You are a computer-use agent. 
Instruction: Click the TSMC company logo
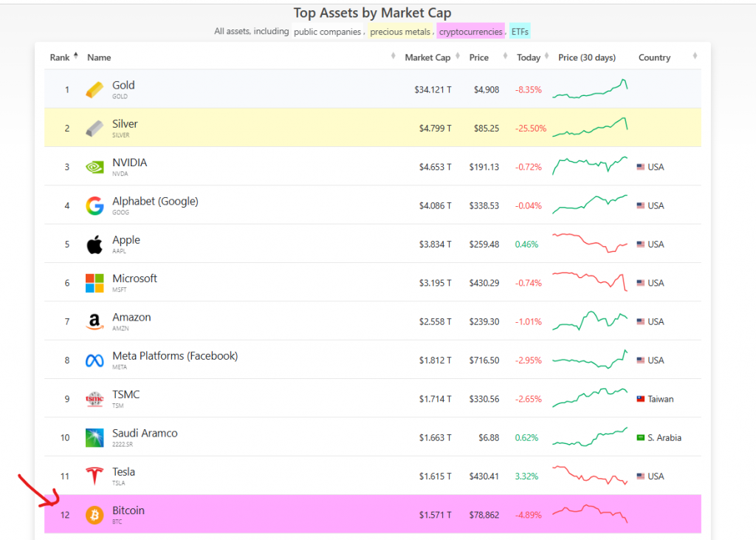pyautogui.click(x=94, y=398)
